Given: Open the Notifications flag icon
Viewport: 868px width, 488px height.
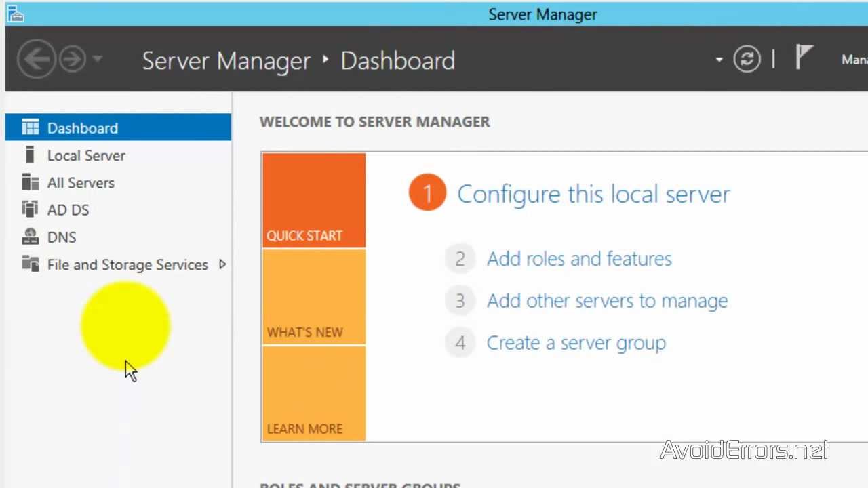Looking at the screenshot, I should [804, 57].
